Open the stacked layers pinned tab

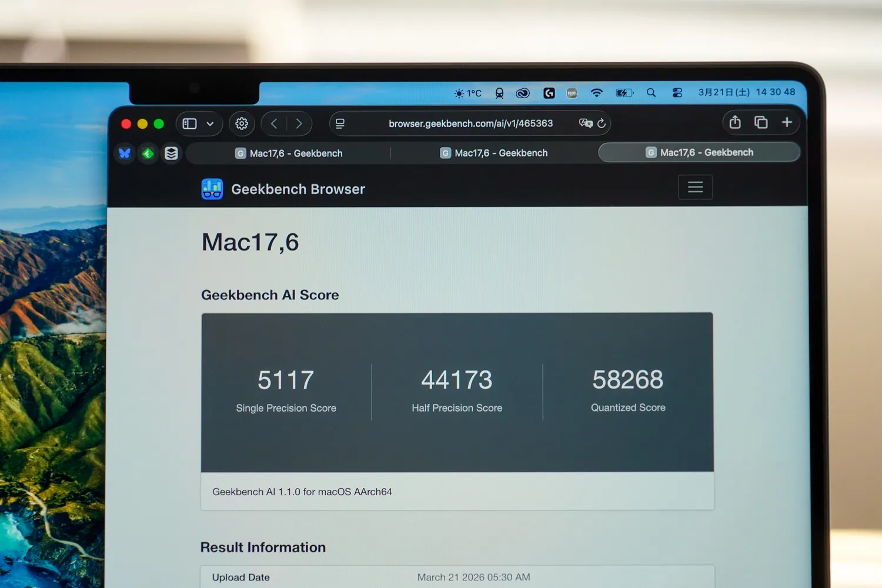tap(171, 153)
